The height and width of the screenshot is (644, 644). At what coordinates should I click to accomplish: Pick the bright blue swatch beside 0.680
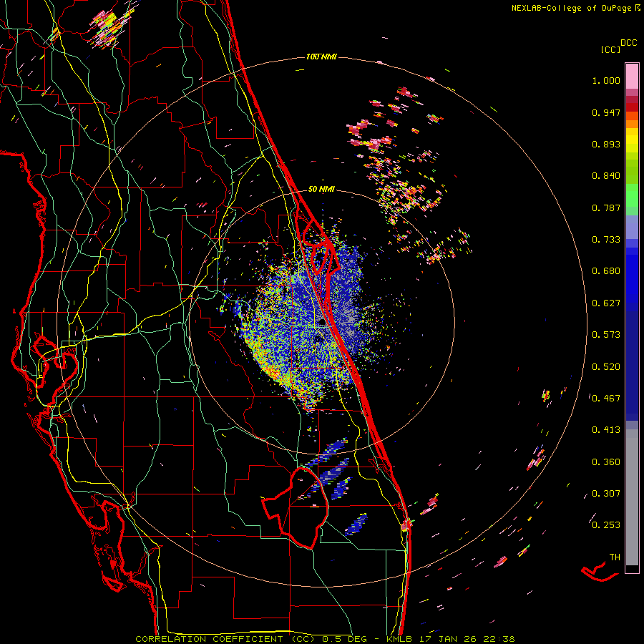pyautogui.click(x=632, y=275)
